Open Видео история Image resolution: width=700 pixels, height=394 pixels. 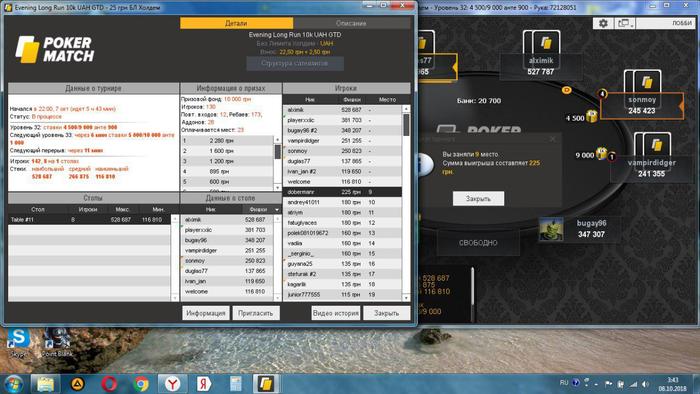point(336,313)
